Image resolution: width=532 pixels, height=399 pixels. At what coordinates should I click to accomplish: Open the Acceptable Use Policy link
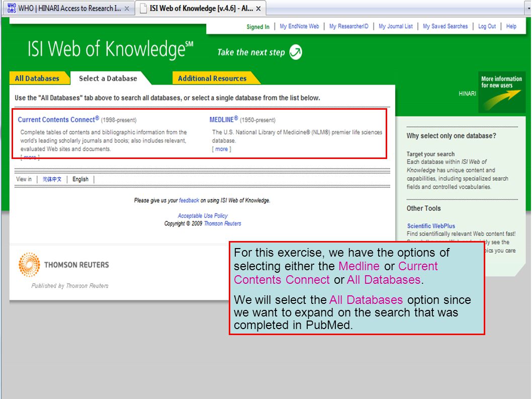point(203,216)
